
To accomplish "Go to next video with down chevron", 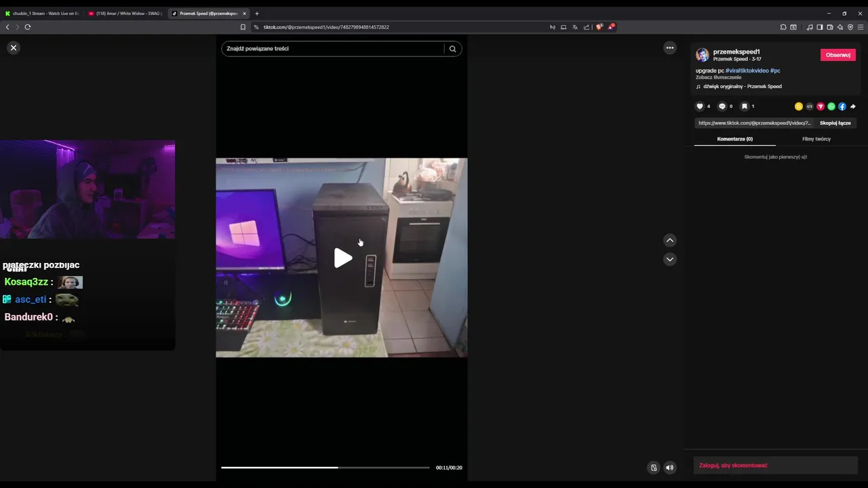I will tap(670, 259).
